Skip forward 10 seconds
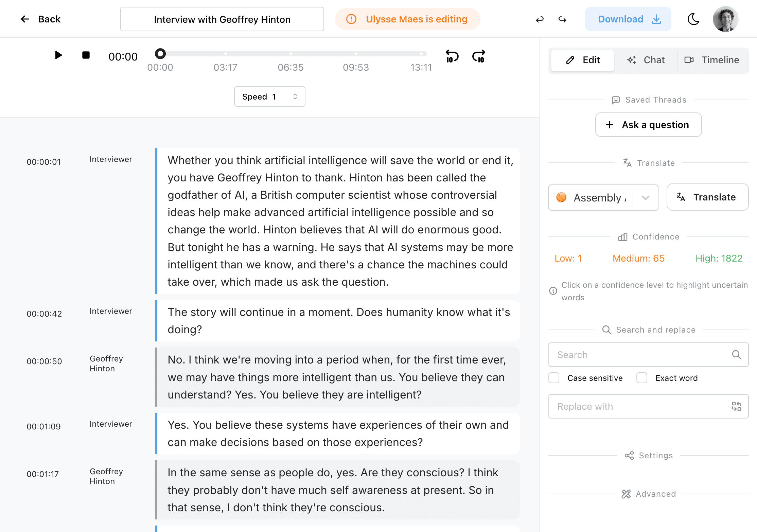The width and height of the screenshot is (757, 532). coord(478,56)
